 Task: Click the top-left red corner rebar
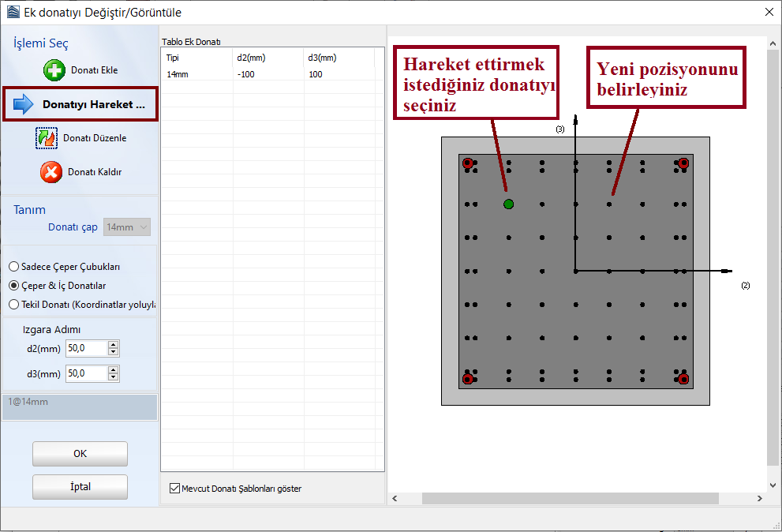(468, 163)
